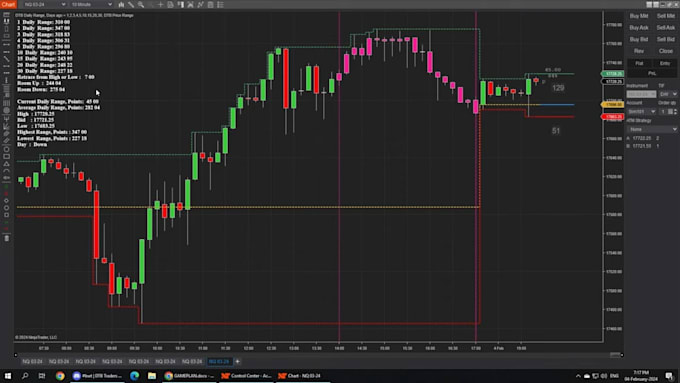Screen dimensions: 680x383
Task: Open the notification center icon
Action: (x=670, y=376)
